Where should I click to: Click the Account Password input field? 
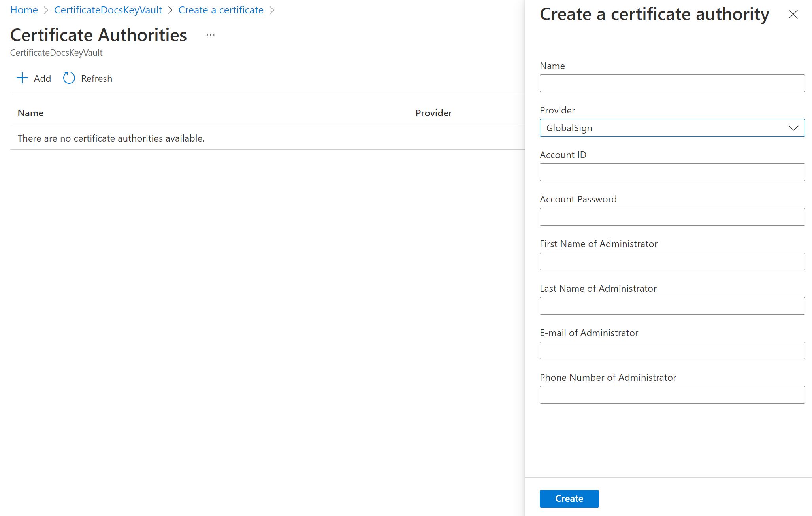[x=673, y=216]
